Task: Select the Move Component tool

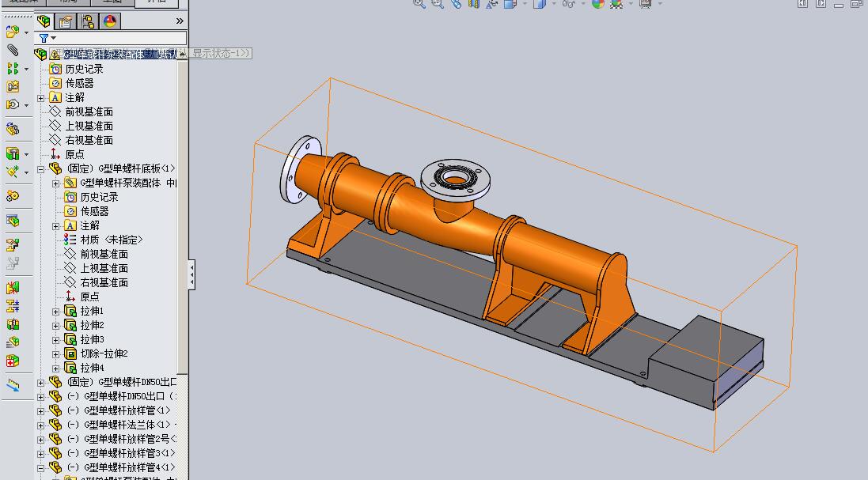Action: pyautogui.click(x=12, y=104)
